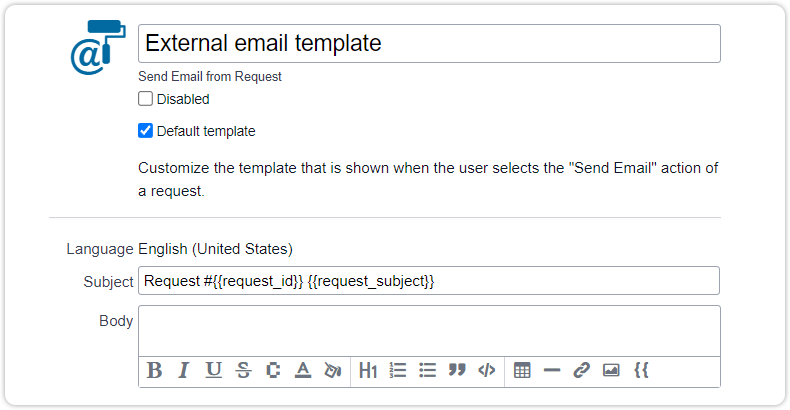This screenshot has width=790, height=410.
Task: Toggle bold formatting in body toolbar
Action: [x=155, y=370]
